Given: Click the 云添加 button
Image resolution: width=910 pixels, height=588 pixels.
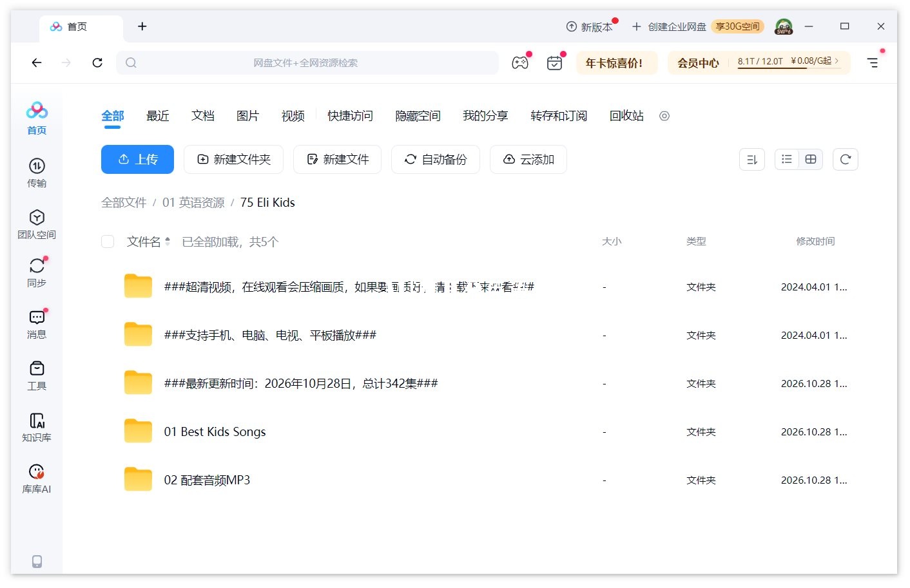Looking at the screenshot, I should (528, 160).
